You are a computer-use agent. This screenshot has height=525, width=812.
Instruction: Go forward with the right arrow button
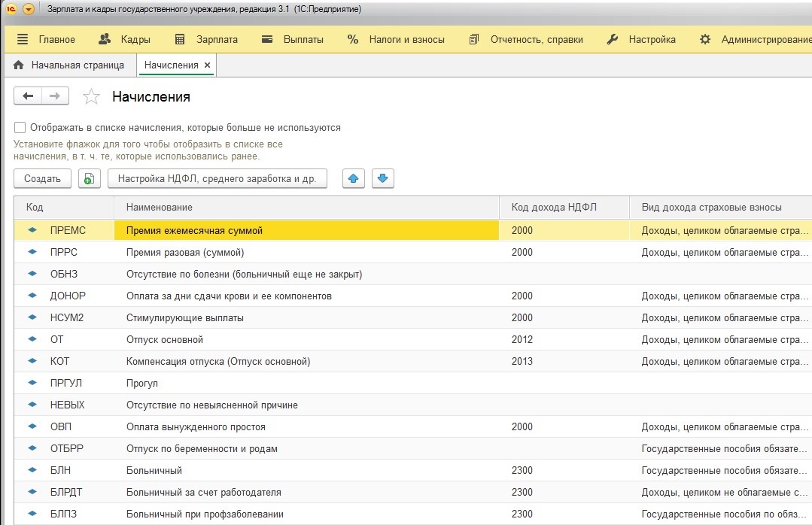pos(55,96)
